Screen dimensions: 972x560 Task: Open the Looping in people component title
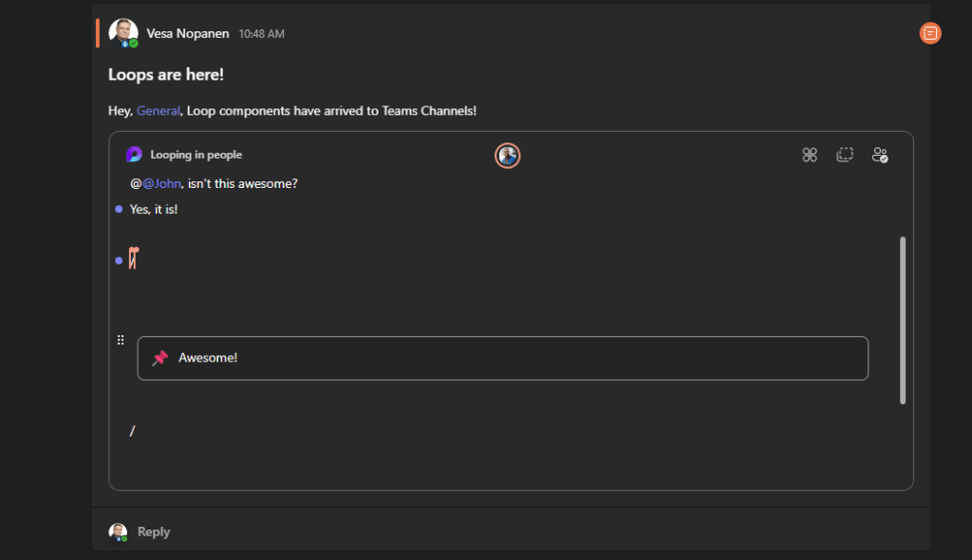[x=196, y=155]
